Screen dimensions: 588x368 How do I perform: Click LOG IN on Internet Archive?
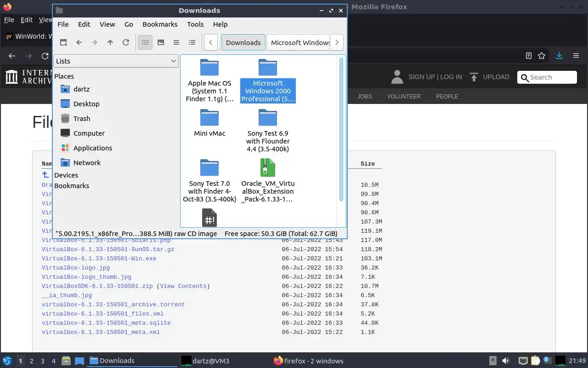click(x=451, y=77)
